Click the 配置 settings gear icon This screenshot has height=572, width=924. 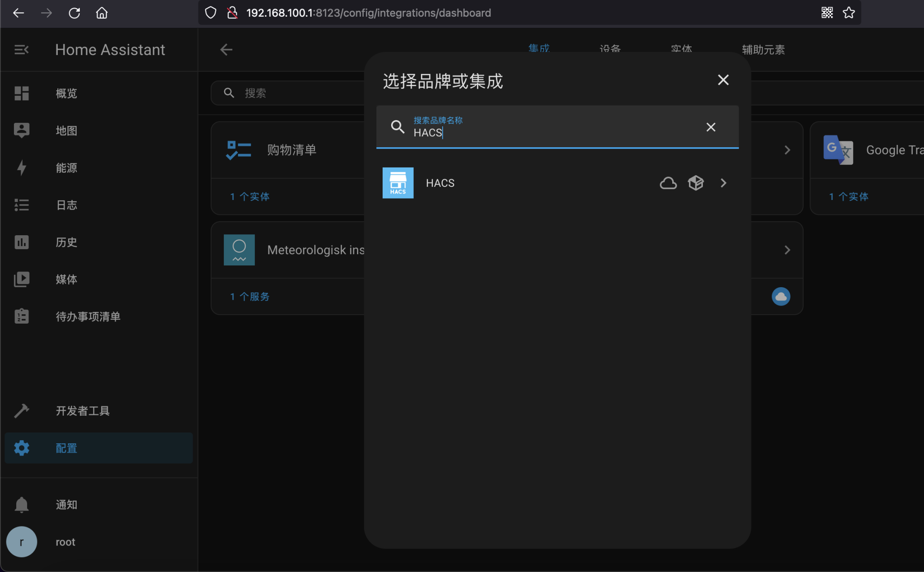21,447
